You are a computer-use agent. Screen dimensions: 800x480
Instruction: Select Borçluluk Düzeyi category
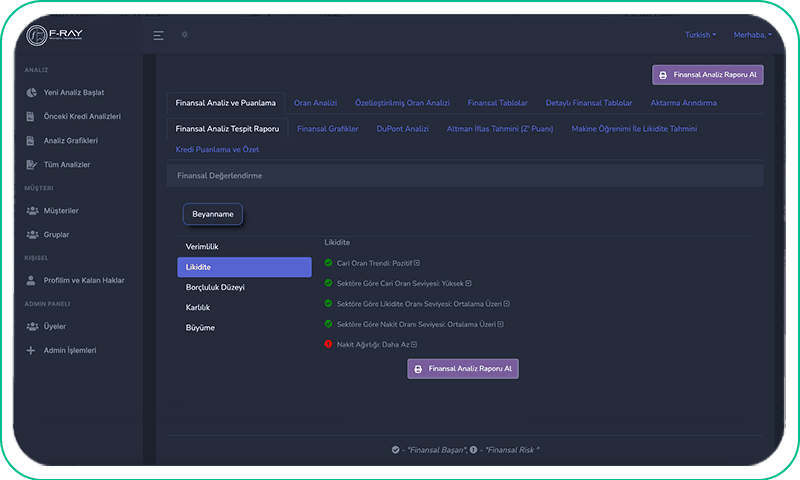point(215,287)
